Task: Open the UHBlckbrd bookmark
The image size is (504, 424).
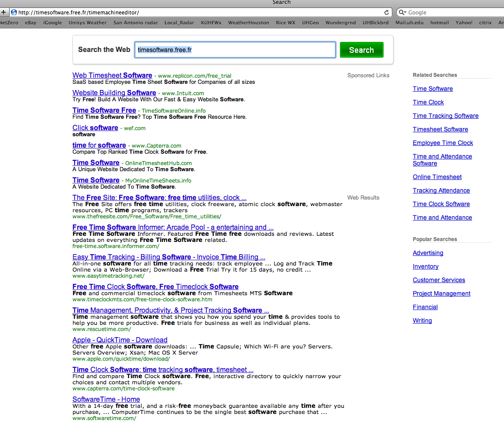Action: click(375, 23)
